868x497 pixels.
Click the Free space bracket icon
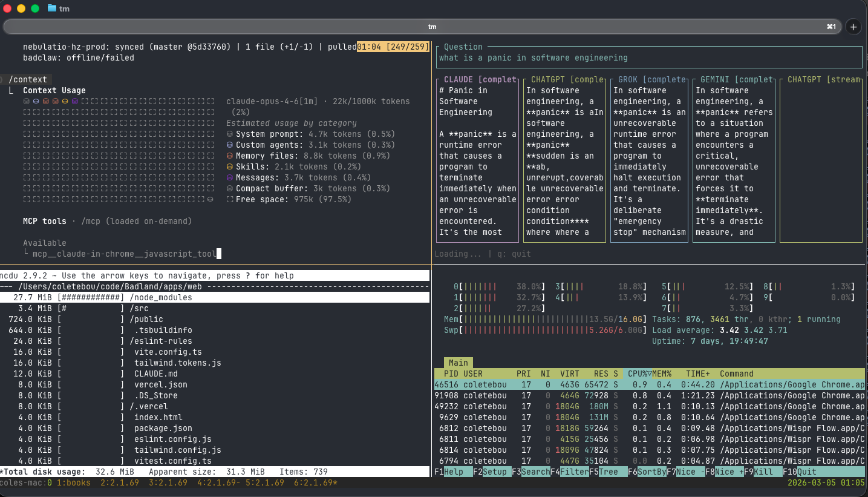[230, 199]
